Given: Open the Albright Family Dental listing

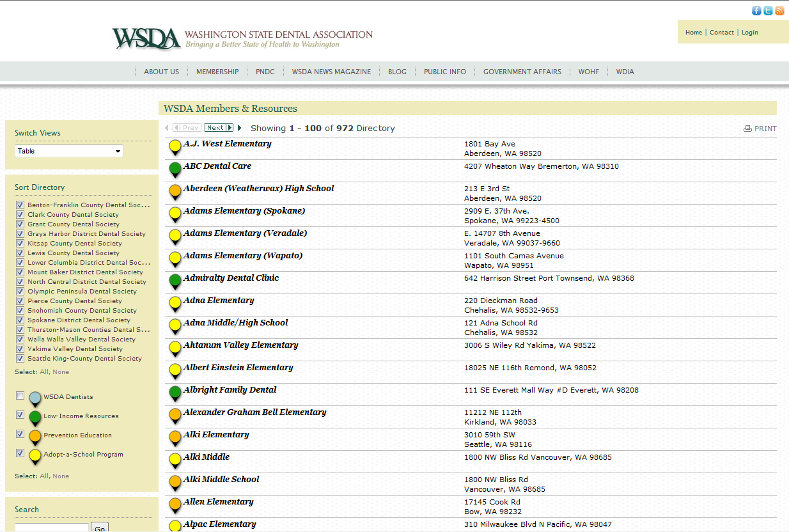Looking at the screenshot, I should [230, 390].
